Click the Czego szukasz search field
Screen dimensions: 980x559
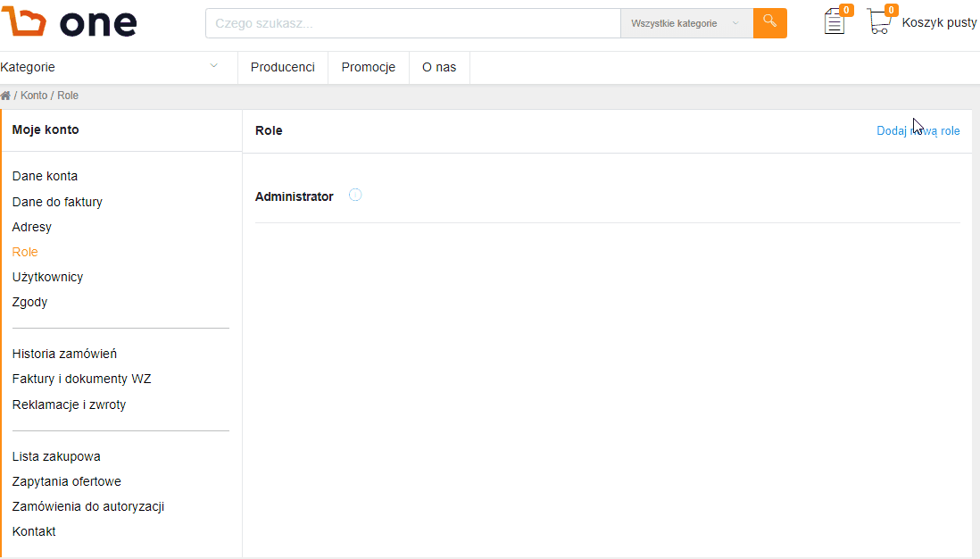coord(412,23)
